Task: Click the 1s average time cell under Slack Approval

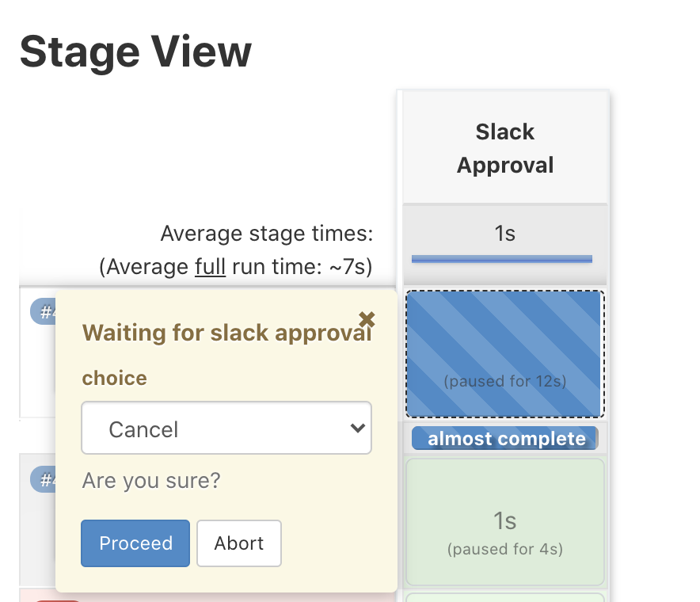Action: pyautogui.click(x=504, y=234)
